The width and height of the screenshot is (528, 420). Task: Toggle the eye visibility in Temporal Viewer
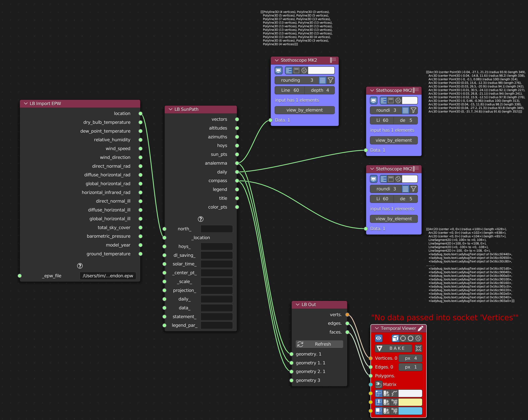(x=379, y=338)
